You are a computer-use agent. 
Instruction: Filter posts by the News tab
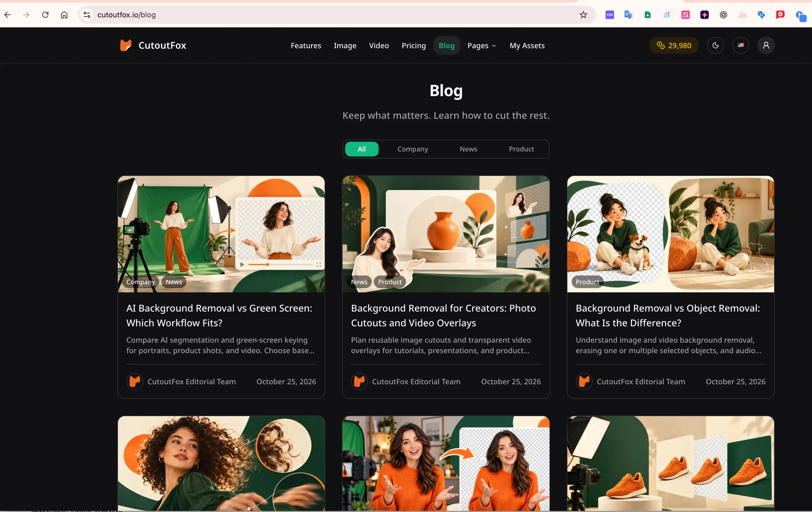tap(468, 149)
